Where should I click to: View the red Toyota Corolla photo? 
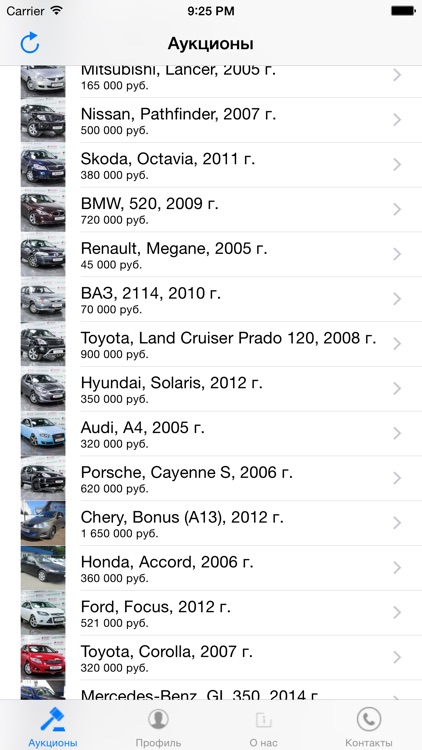[x=43, y=658]
